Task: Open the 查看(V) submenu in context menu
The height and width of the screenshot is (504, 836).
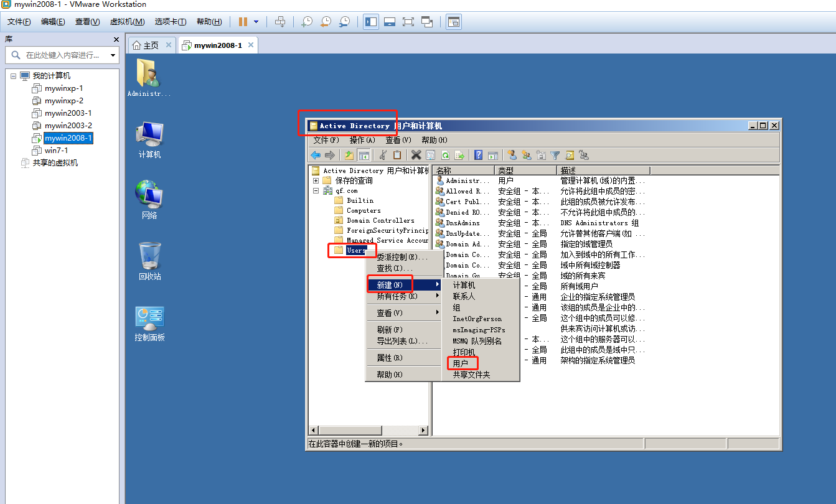Action: tap(403, 313)
